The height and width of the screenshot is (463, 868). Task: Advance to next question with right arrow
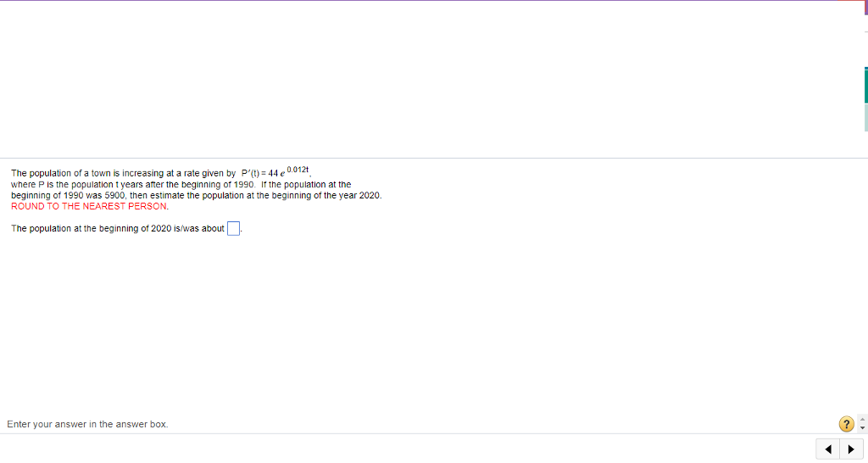(851, 449)
